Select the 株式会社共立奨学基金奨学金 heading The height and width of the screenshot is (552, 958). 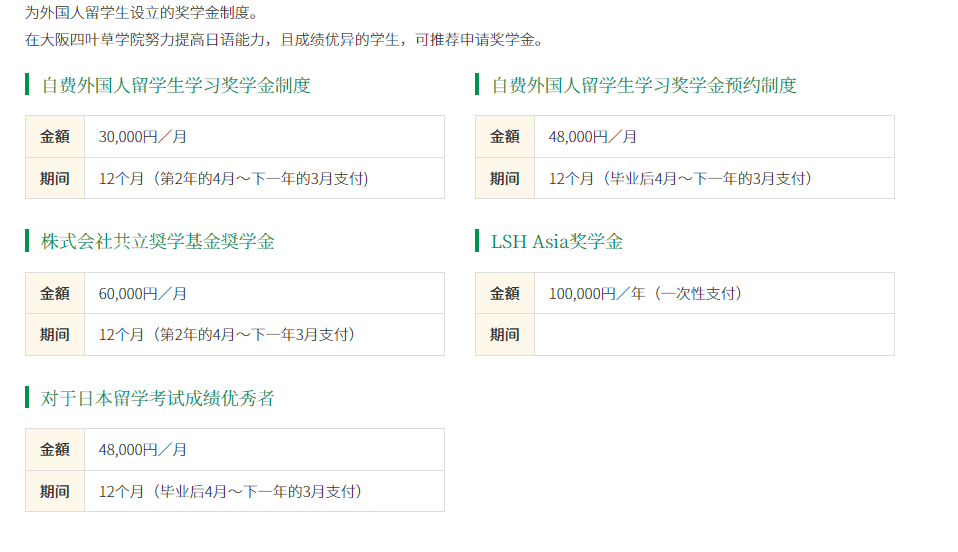[x=158, y=241]
